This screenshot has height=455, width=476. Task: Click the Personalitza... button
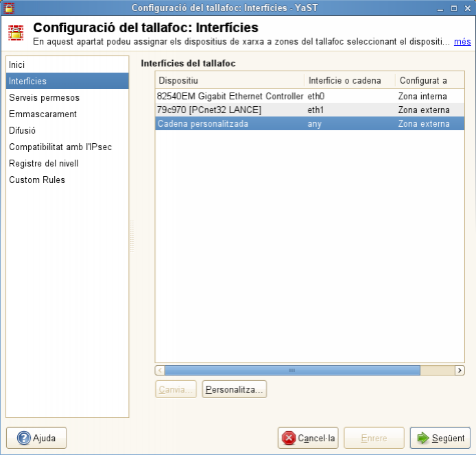click(234, 389)
